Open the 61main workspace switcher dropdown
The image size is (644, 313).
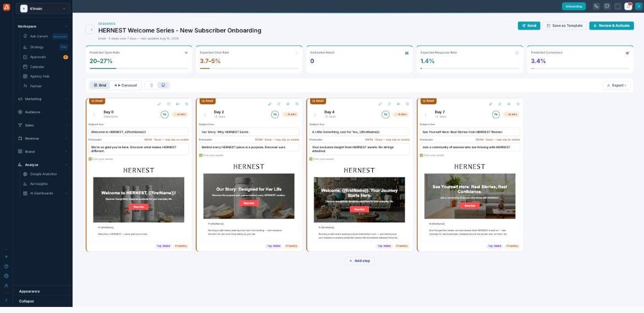tap(43, 9)
